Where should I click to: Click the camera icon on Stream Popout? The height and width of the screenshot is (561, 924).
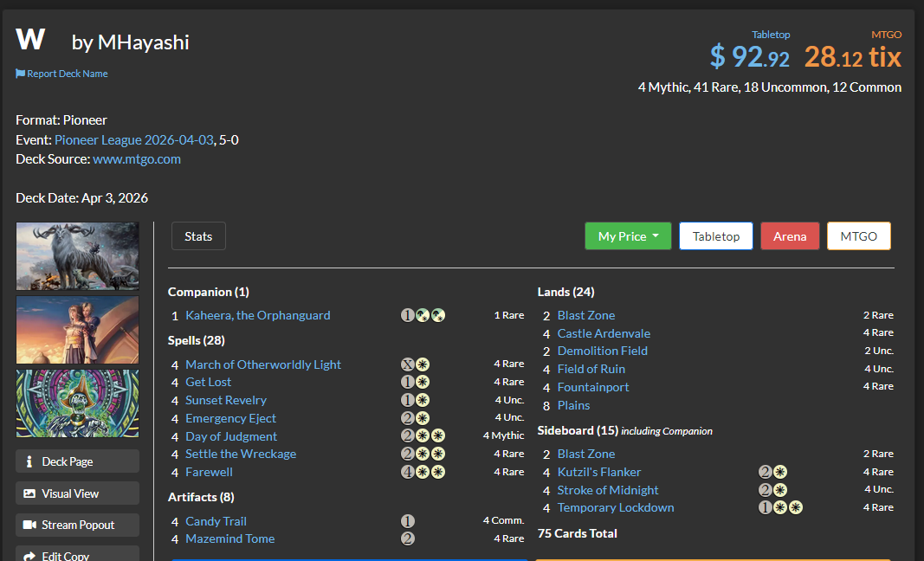pos(29,525)
